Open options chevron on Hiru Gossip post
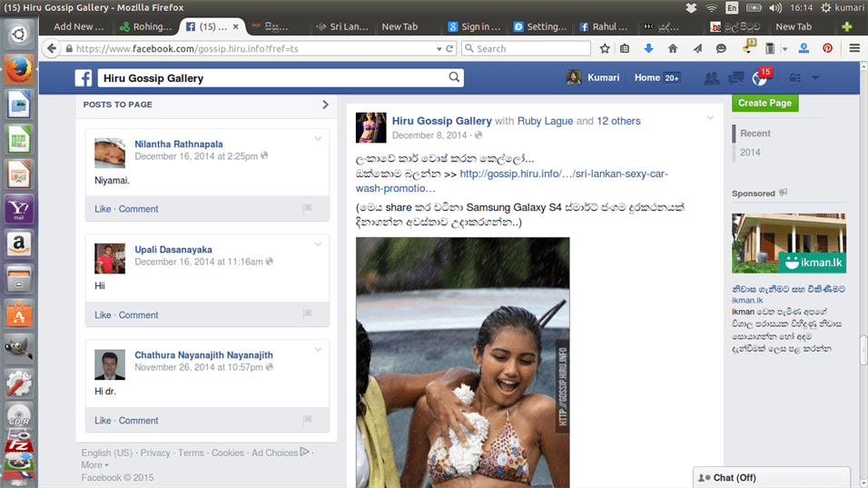 (710, 117)
